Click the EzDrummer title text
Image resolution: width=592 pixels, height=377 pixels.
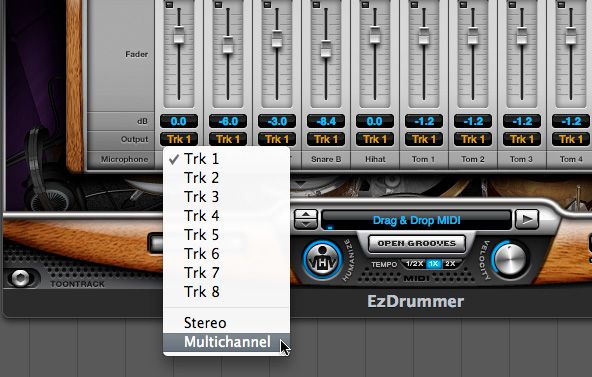415,302
